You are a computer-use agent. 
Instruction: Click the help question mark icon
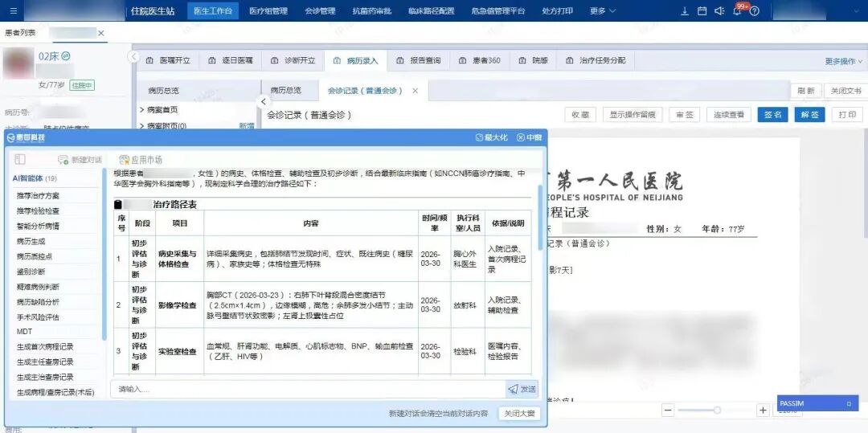click(x=755, y=11)
